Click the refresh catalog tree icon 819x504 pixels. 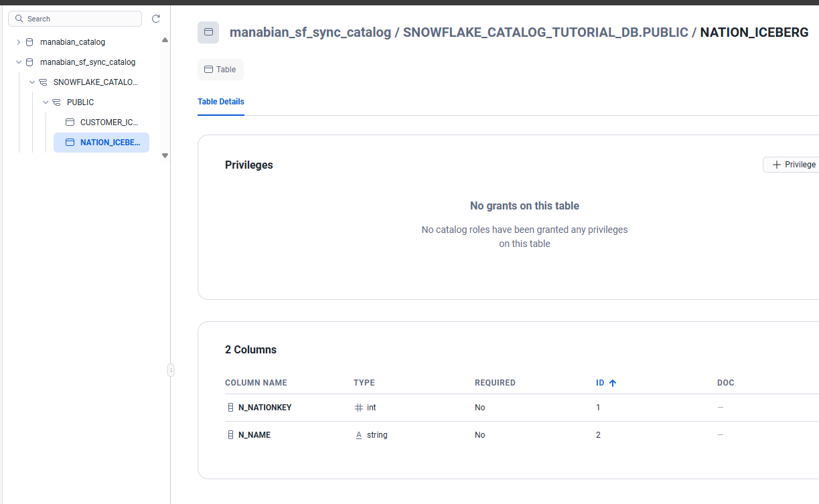click(x=156, y=19)
